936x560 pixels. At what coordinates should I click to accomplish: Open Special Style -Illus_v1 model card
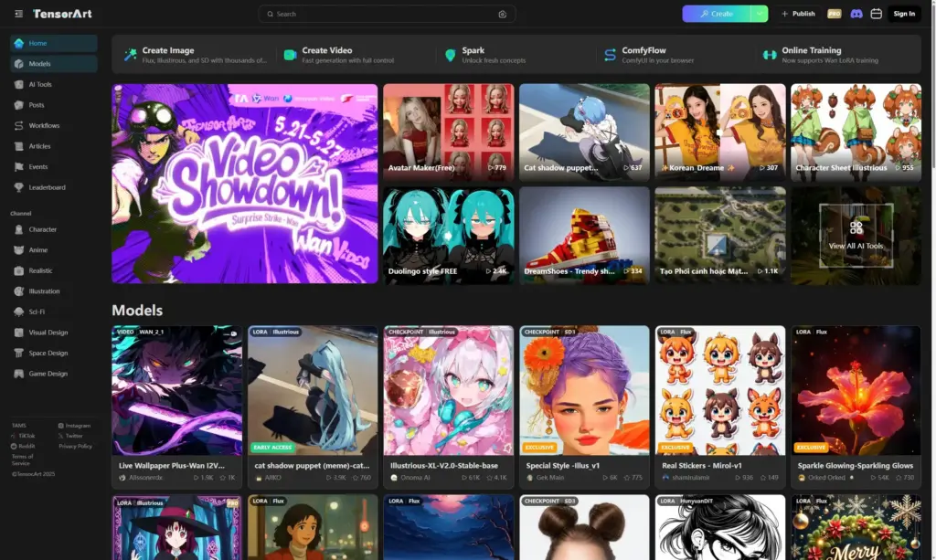tap(584, 407)
